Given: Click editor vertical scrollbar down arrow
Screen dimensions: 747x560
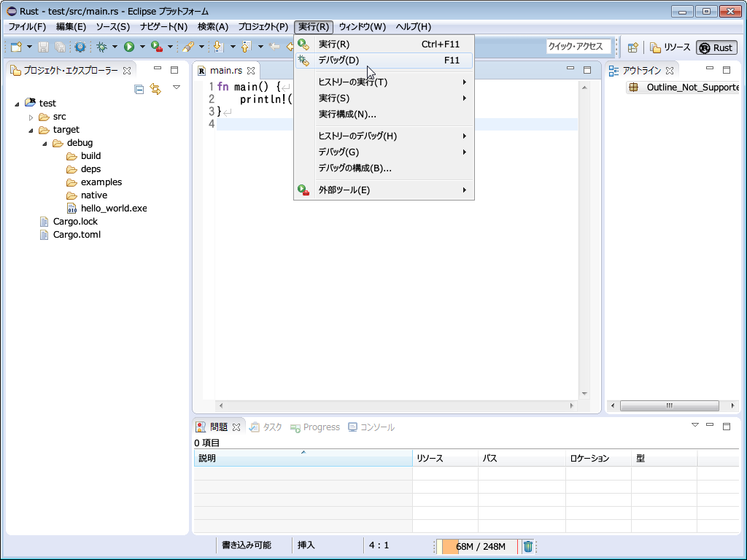Looking at the screenshot, I should 584,394.
